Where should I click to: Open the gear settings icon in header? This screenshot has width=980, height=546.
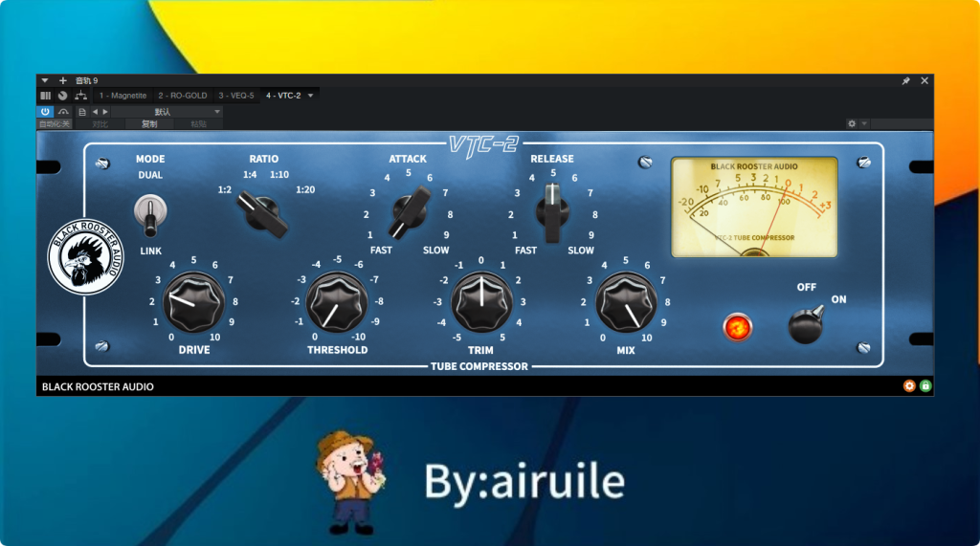pos(851,123)
